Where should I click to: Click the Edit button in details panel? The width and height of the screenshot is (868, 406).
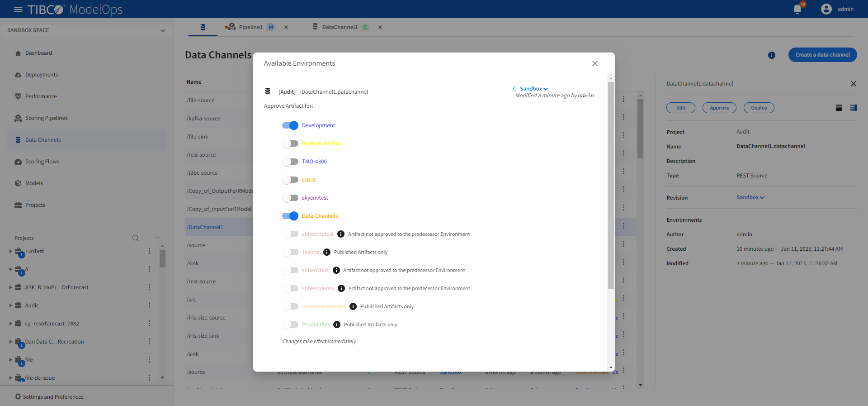(681, 108)
